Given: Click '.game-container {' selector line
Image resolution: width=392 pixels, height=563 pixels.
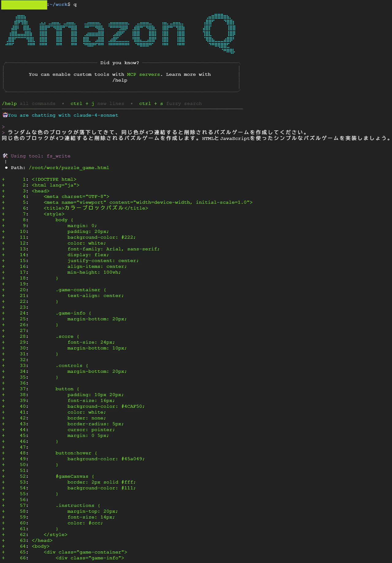Looking at the screenshot, I should (x=81, y=290).
